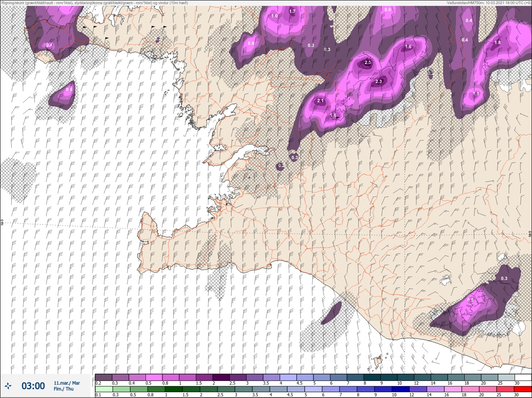This screenshot has width=532, height=398.
Task: Select the dark purple 2 swatch in the upper legend row
Action: click(x=221, y=377)
